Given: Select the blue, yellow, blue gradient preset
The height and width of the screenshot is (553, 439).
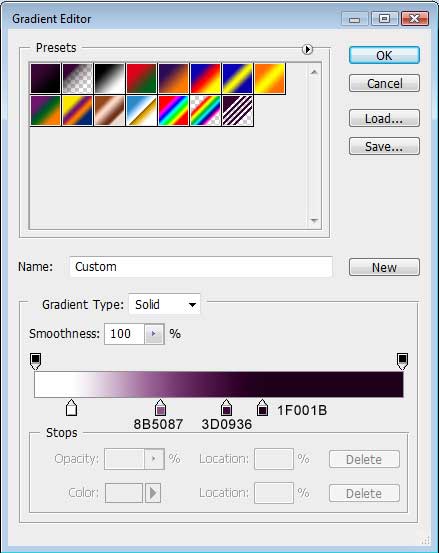Looking at the screenshot, I should tap(237, 78).
